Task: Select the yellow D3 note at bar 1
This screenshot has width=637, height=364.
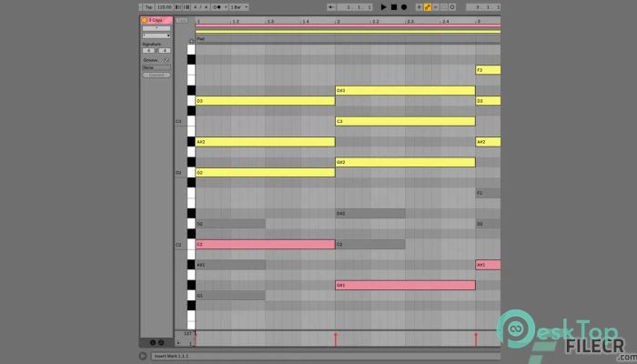Action: [266, 101]
